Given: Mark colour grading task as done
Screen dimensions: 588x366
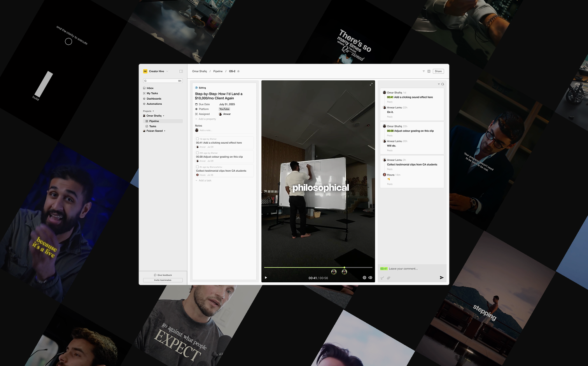Looking at the screenshot, I should click(x=197, y=153).
